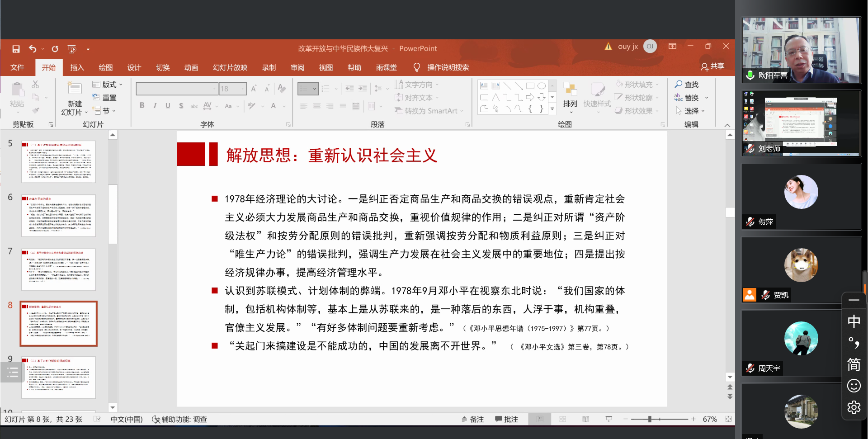Image resolution: width=868 pixels, height=439 pixels.
Task: Click the Save icon in quick access toolbar
Action: [16, 49]
